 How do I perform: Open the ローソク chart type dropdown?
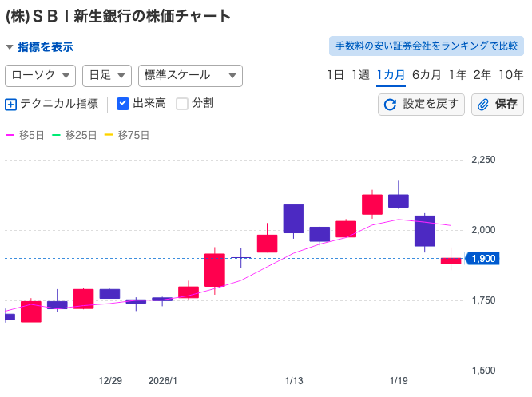coord(40,75)
